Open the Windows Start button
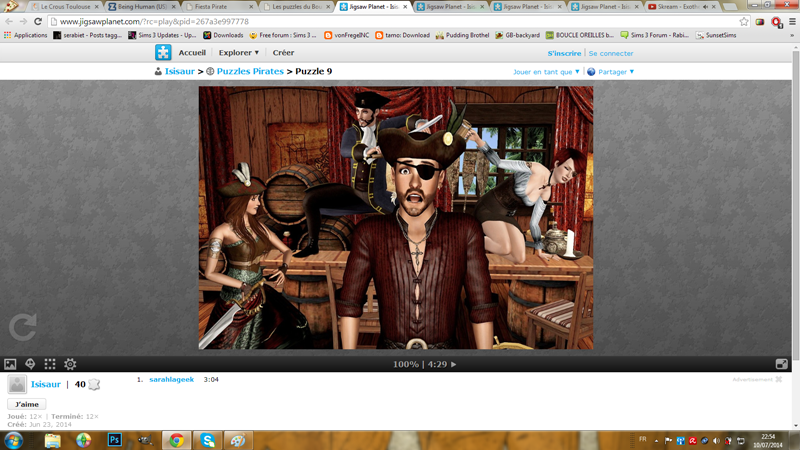 point(13,440)
